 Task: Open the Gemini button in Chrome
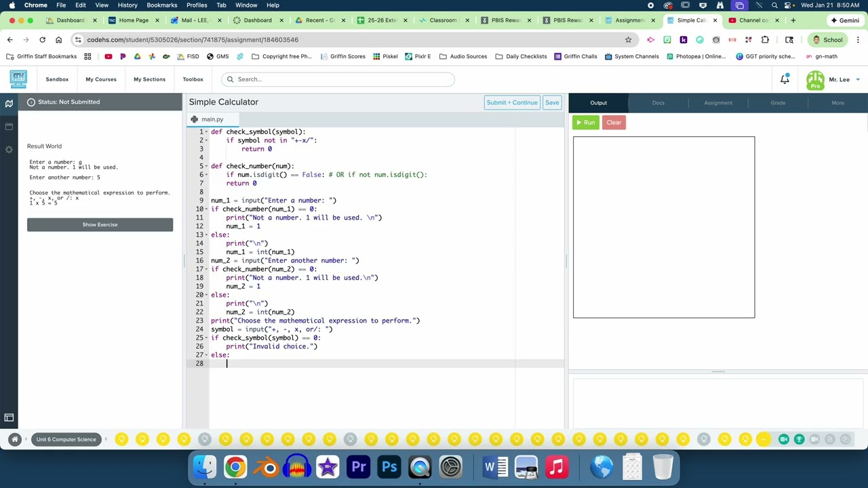844,20
